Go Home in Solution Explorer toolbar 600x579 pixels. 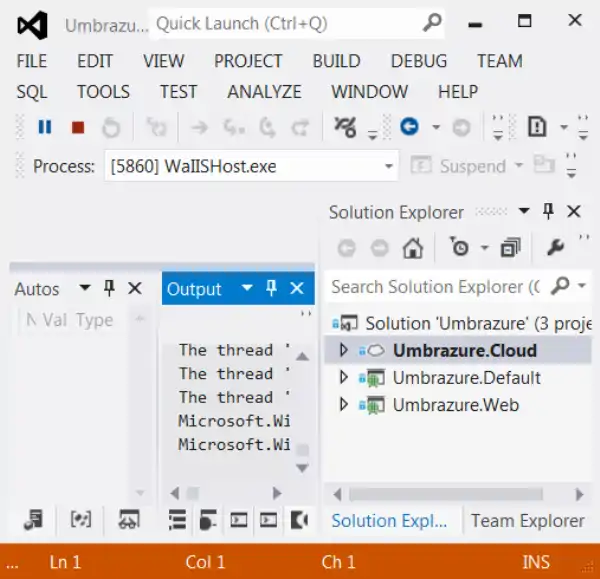413,248
